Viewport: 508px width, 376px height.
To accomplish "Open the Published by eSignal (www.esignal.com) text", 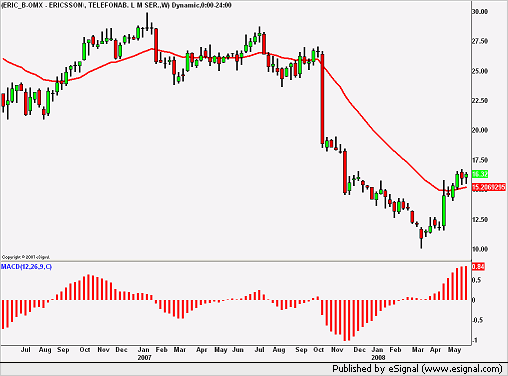I will [417, 369].
